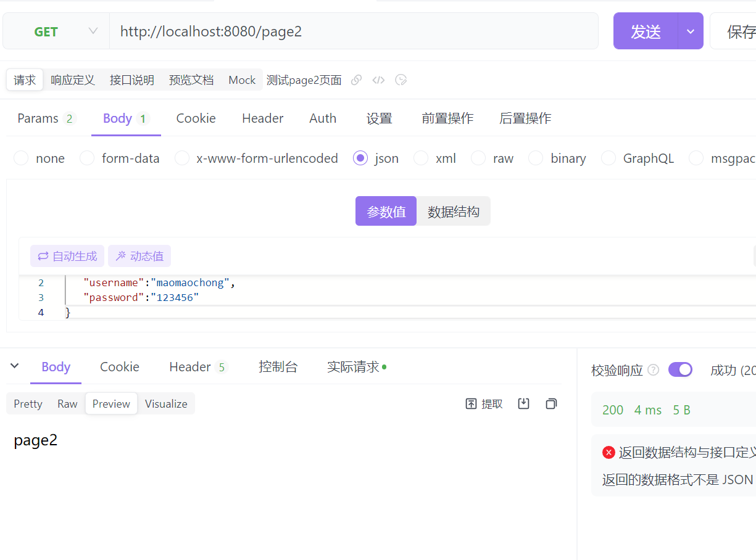Click the 自动生成 auto-generate button
Viewport: 756px width, 560px height.
[x=67, y=256]
